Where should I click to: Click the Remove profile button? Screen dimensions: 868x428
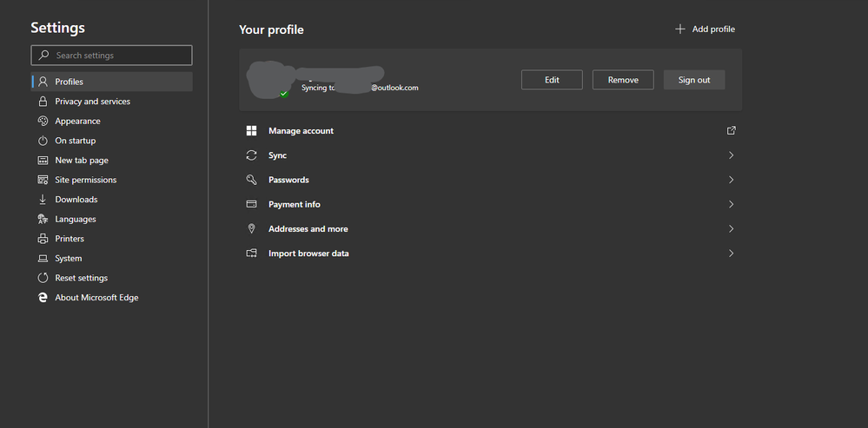click(623, 80)
